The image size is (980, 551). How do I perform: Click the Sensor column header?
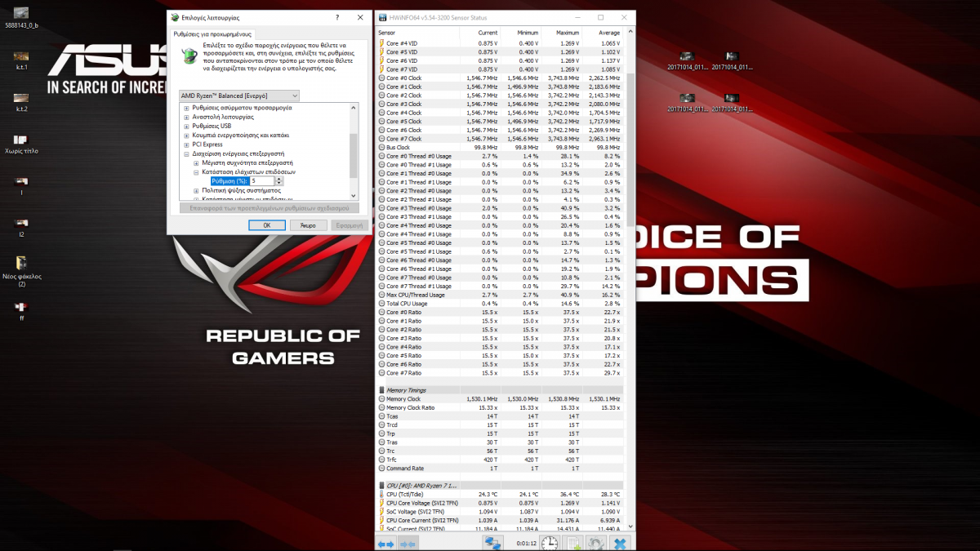tap(417, 33)
